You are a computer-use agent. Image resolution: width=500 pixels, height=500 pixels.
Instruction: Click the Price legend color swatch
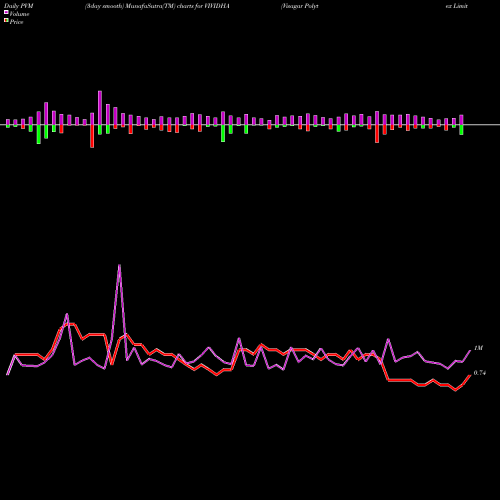[x=6, y=20]
